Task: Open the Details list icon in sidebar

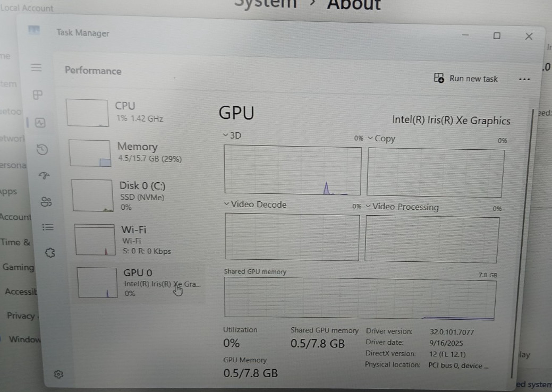Action: pyautogui.click(x=48, y=227)
